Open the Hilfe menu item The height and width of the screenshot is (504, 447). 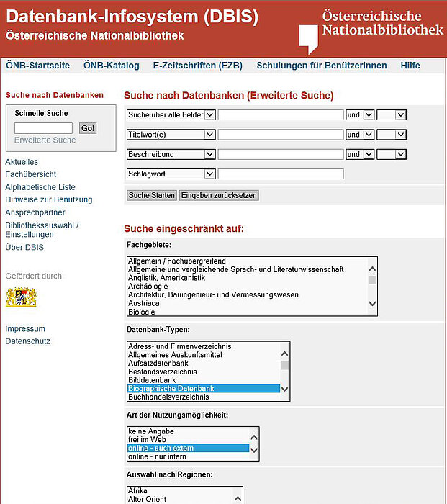point(410,66)
